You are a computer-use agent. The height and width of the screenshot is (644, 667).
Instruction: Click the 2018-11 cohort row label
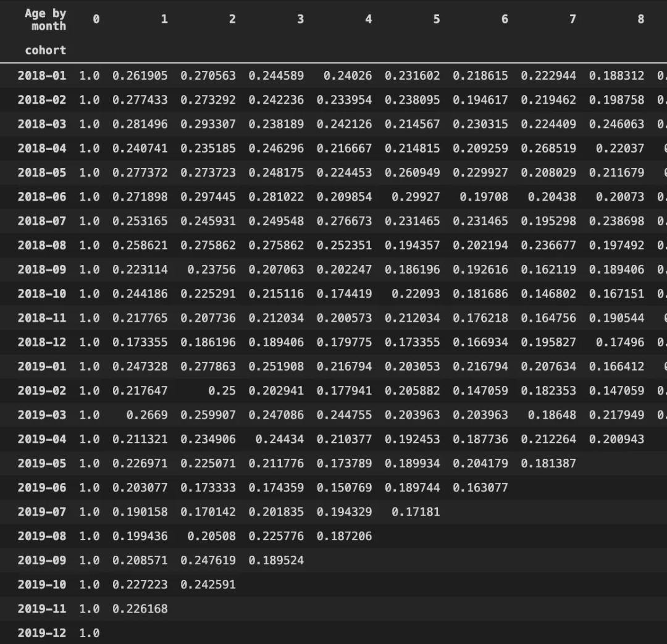42,318
